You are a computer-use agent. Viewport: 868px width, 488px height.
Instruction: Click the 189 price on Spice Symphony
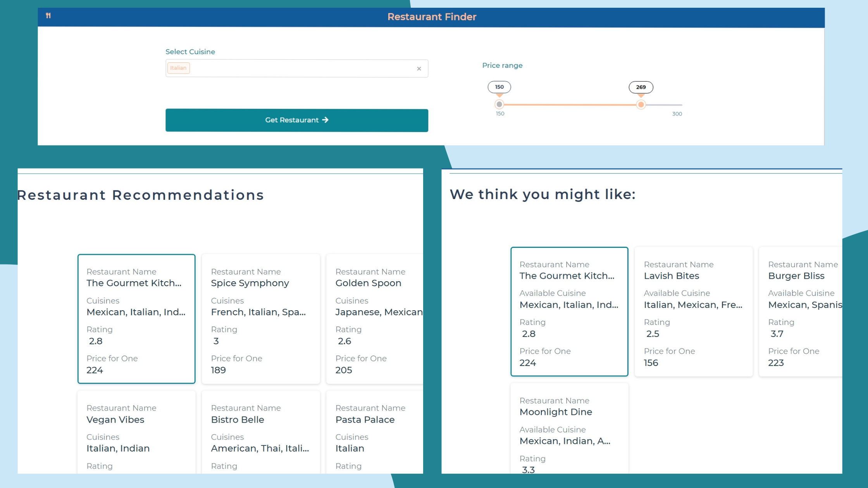click(219, 370)
